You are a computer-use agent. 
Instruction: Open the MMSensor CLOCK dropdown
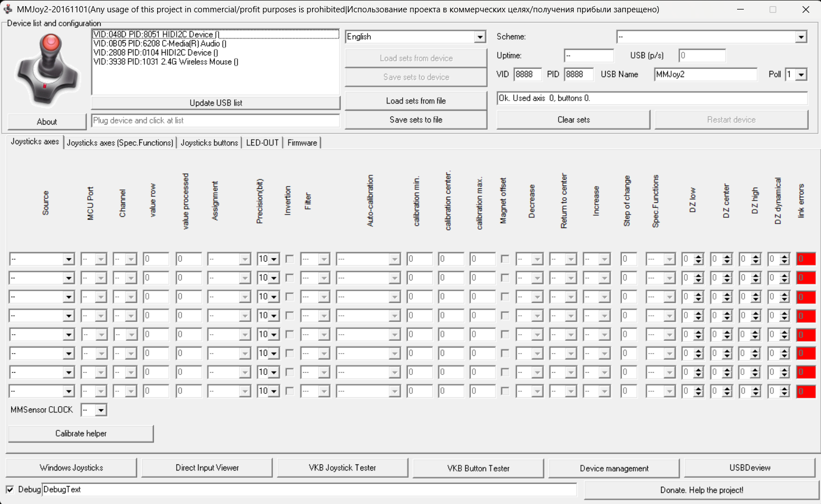[101, 410]
